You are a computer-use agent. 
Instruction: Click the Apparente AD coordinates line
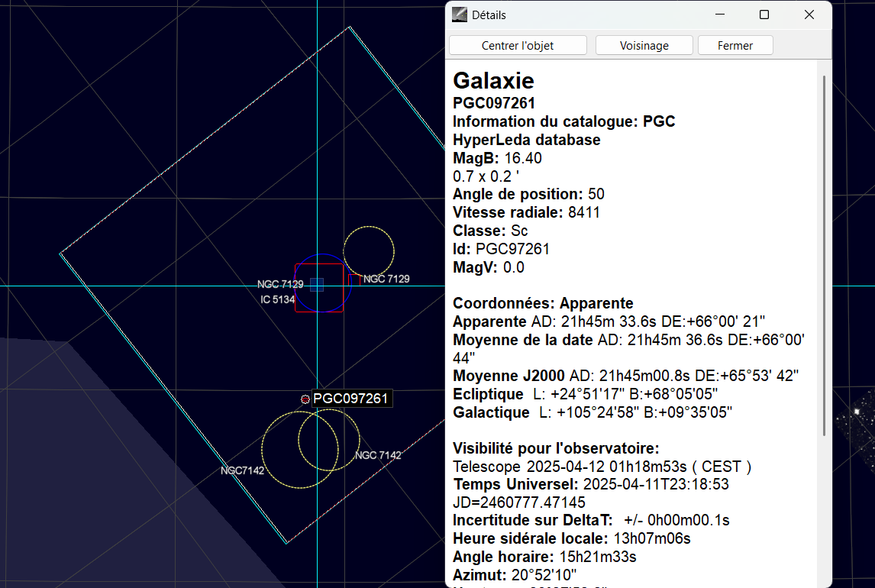(609, 322)
